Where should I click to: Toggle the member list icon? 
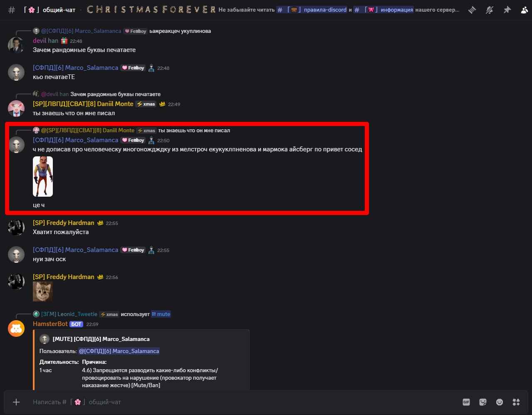pos(525,10)
